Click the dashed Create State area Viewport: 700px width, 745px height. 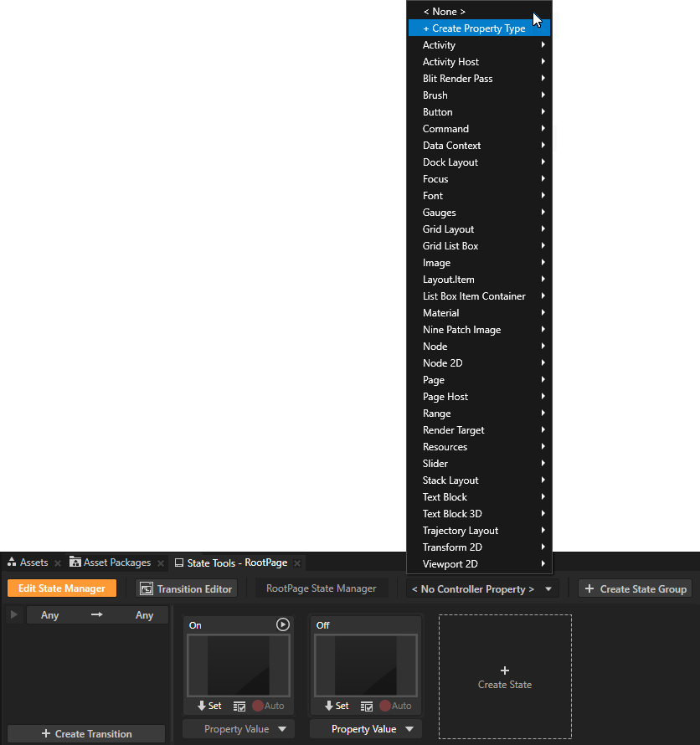pyautogui.click(x=505, y=676)
